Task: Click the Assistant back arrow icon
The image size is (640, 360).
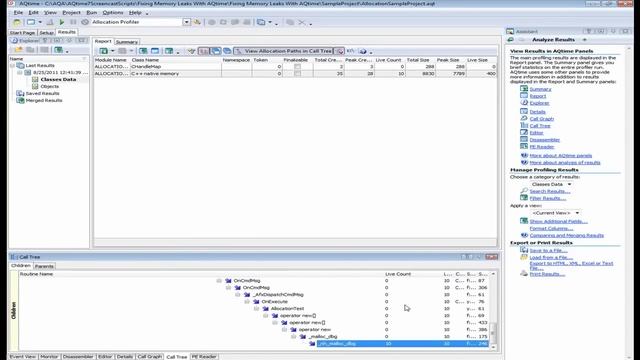Action: click(511, 40)
